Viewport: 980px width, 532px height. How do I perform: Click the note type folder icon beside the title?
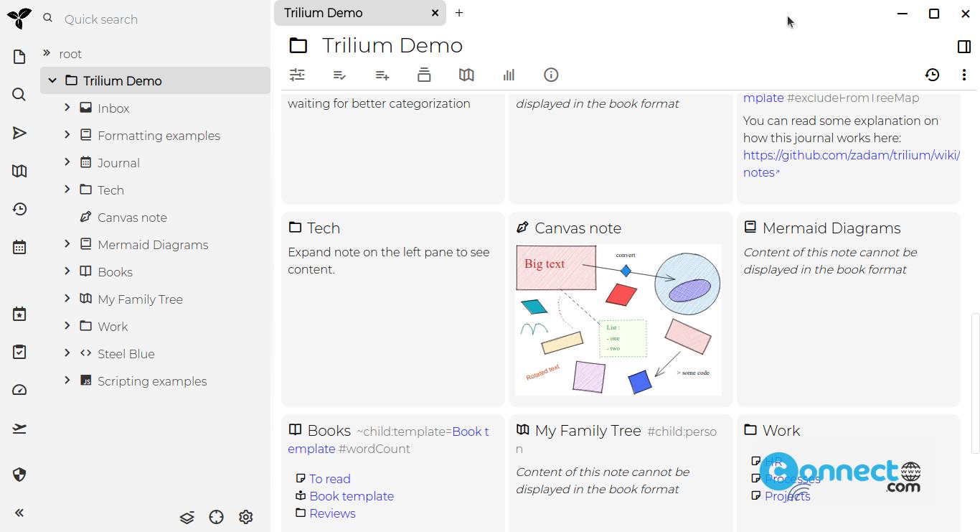(298, 47)
